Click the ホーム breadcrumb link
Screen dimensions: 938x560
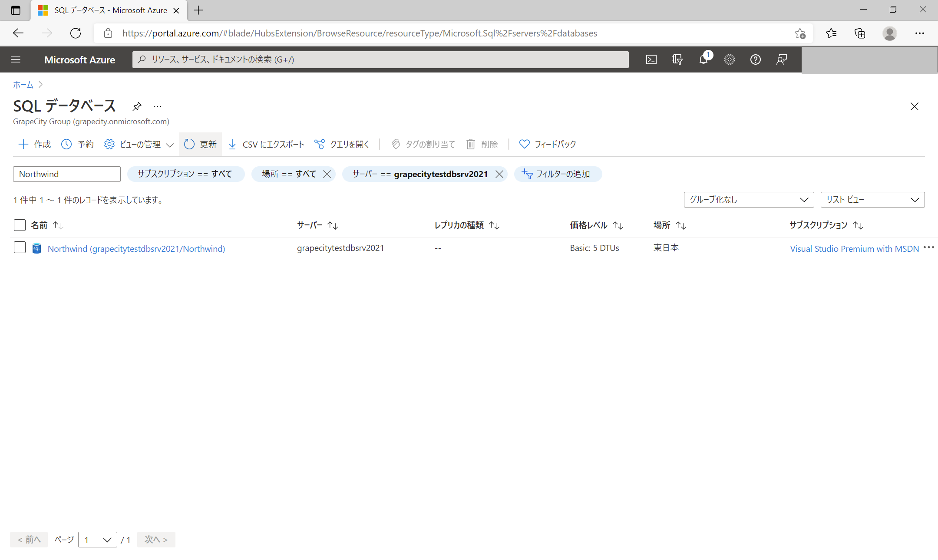(23, 85)
